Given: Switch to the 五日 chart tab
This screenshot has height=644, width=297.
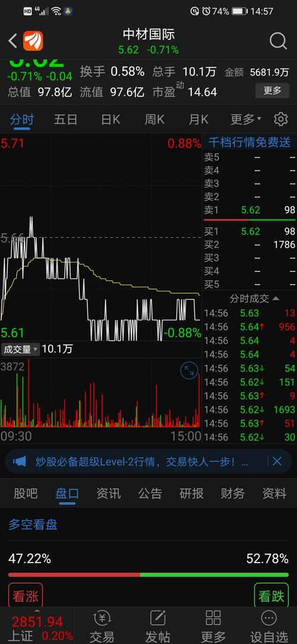Looking at the screenshot, I should coord(65,120).
